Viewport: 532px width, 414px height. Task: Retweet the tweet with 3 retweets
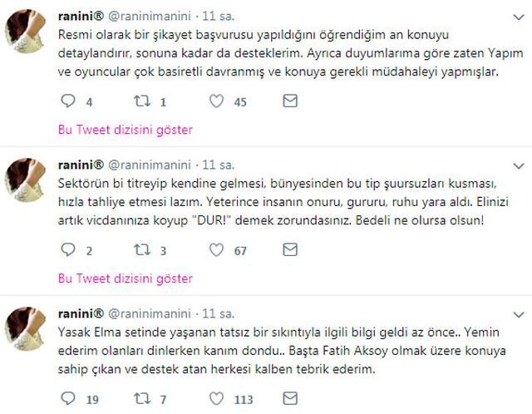coord(141,250)
